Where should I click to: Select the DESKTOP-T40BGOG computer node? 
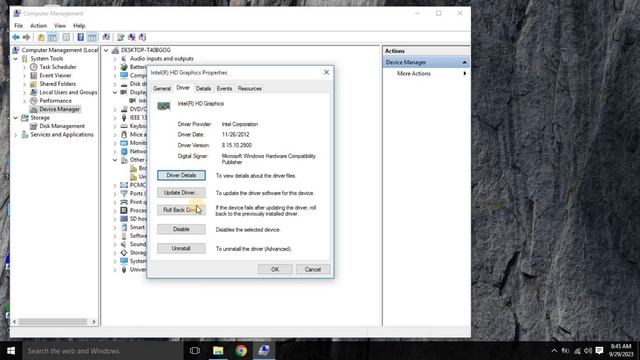[146, 50]
